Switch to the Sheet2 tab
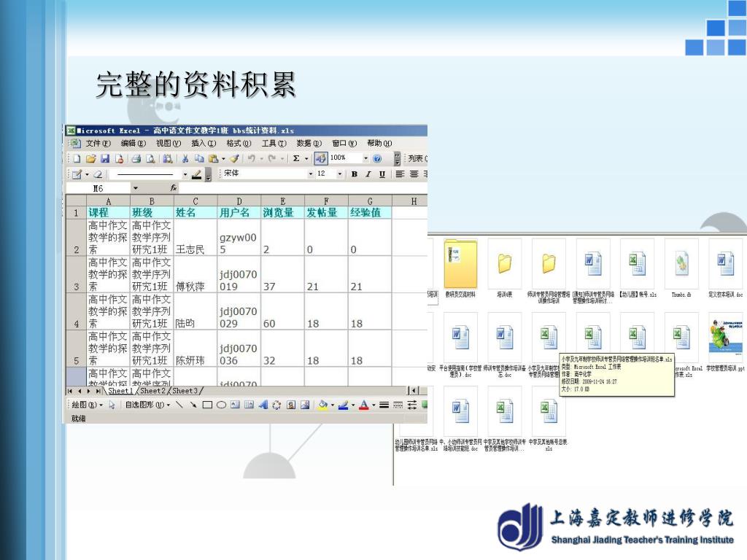747x560 pixels. [152, 391]
